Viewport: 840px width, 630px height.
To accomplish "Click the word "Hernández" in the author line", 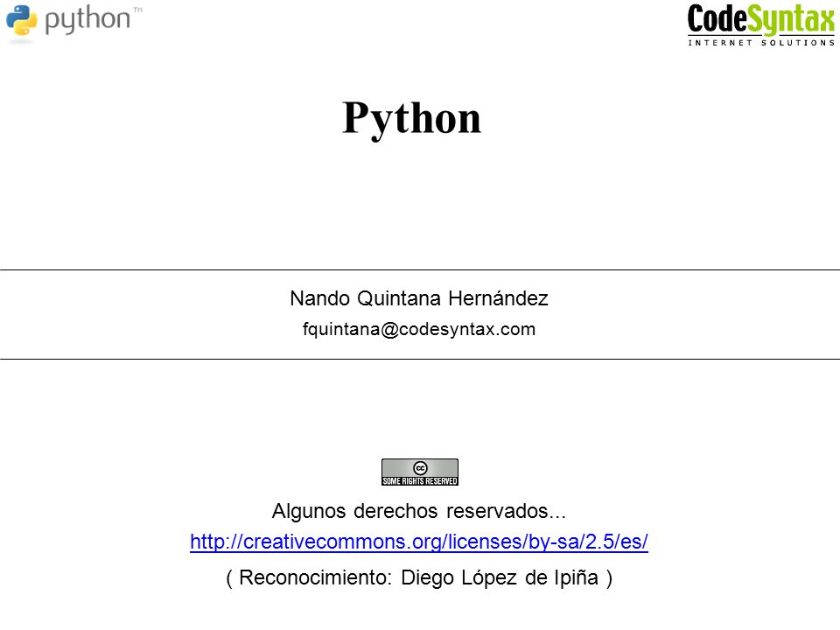I will (498, 298).
